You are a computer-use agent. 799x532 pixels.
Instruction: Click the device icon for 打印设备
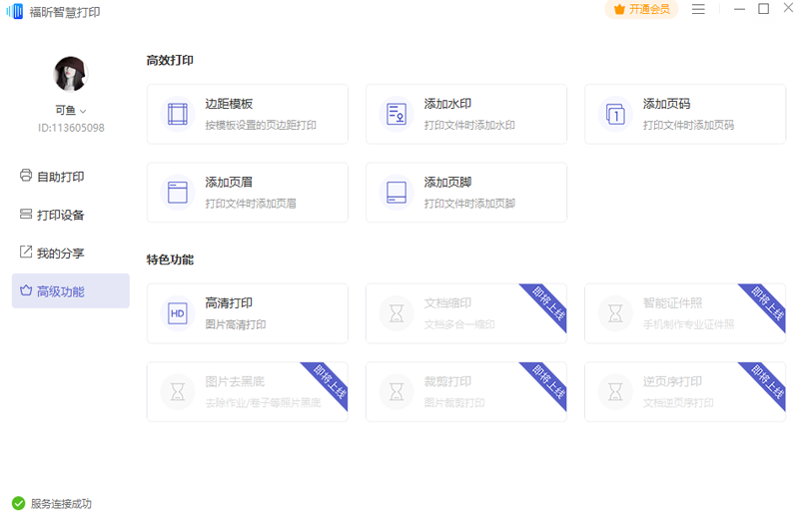[26, 214]
